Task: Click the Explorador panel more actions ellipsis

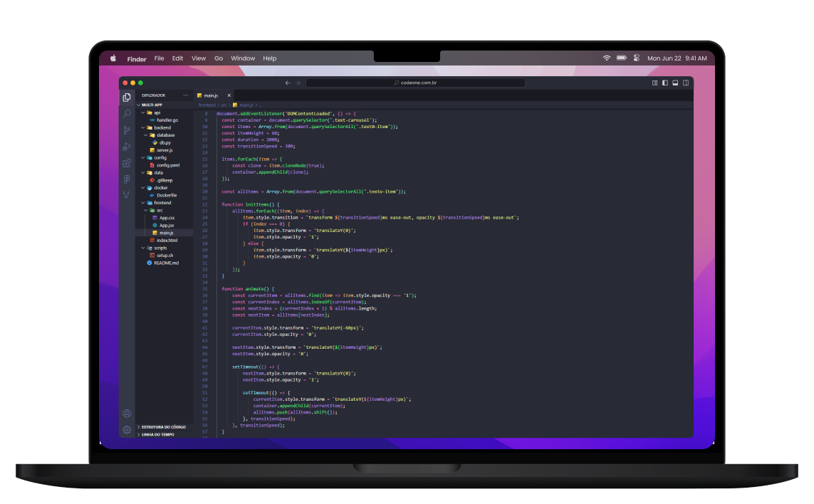Action: click(x=186, y=95)
